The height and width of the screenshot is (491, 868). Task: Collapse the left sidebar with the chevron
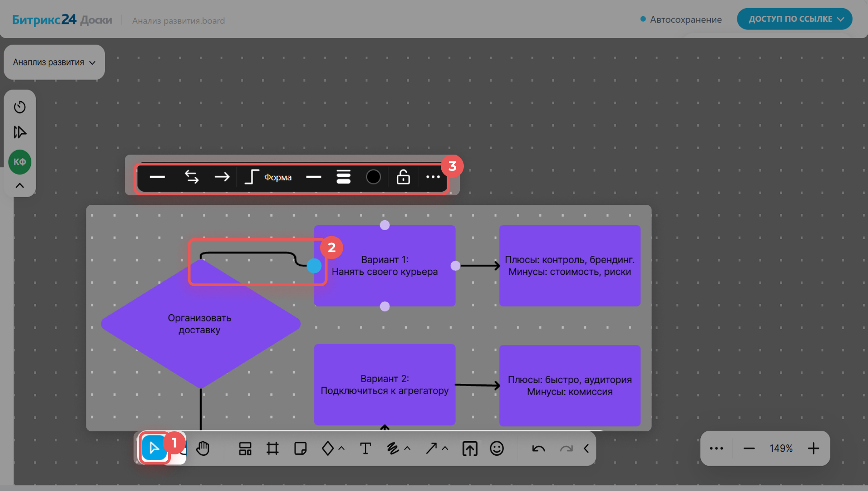click(20, 186)
